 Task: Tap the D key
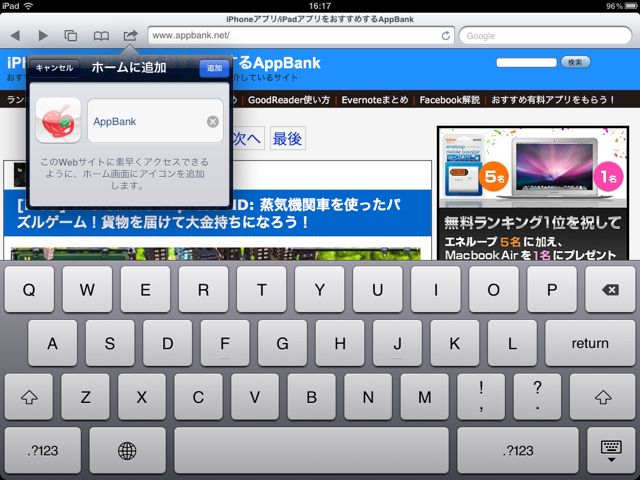click(x=167, y=343)
